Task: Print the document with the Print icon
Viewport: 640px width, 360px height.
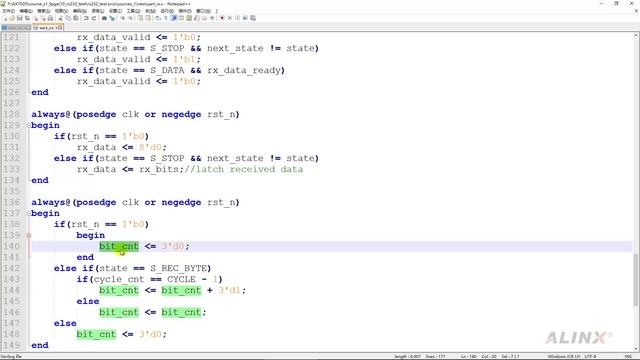Action: coord(50,18)
